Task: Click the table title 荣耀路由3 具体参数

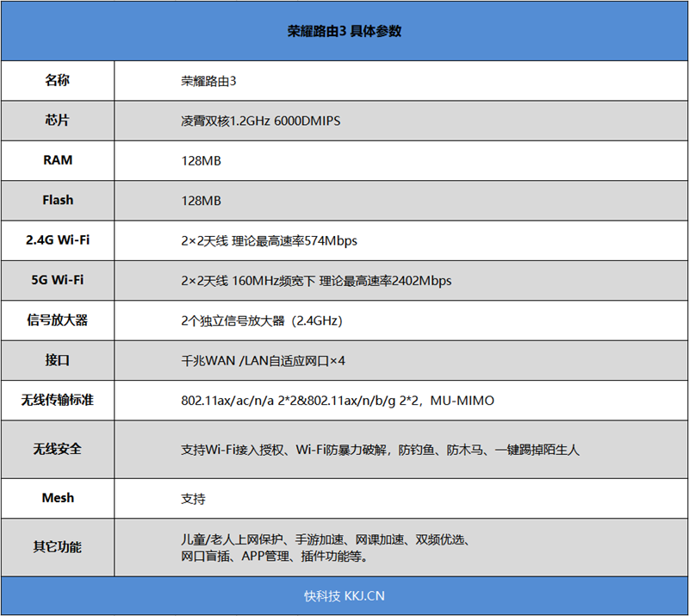Action: pos(344,31)
